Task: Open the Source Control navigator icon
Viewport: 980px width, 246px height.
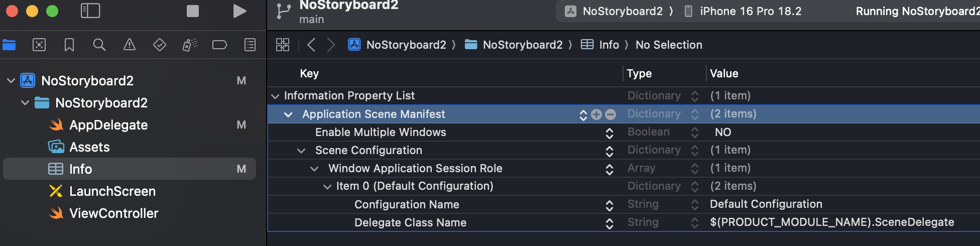Action: [x=39, y=45]
